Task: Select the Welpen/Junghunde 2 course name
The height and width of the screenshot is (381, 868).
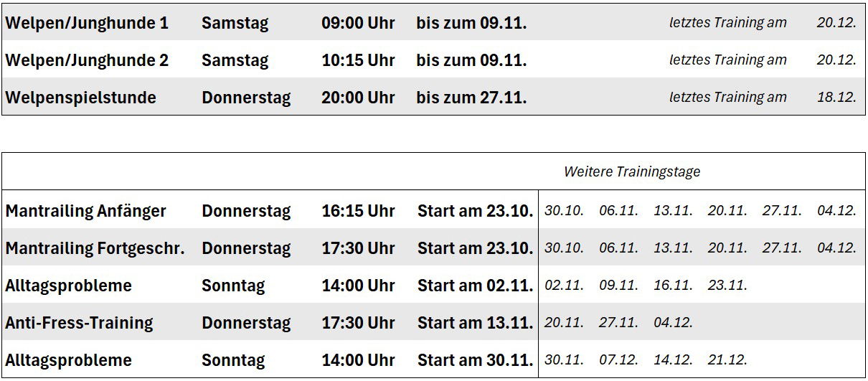Action: pos(87,60)
